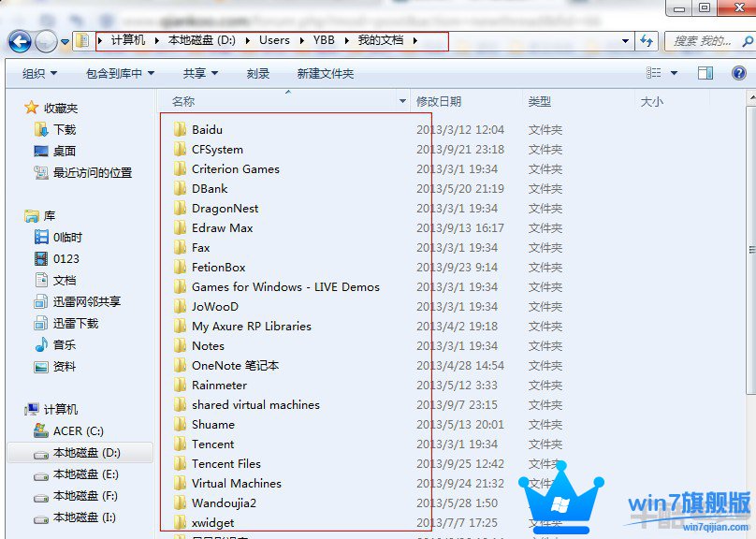Click the Forward navigation arrow button
Image resolution: width=756 pixels, height=539 pixels.
(46, 42)
